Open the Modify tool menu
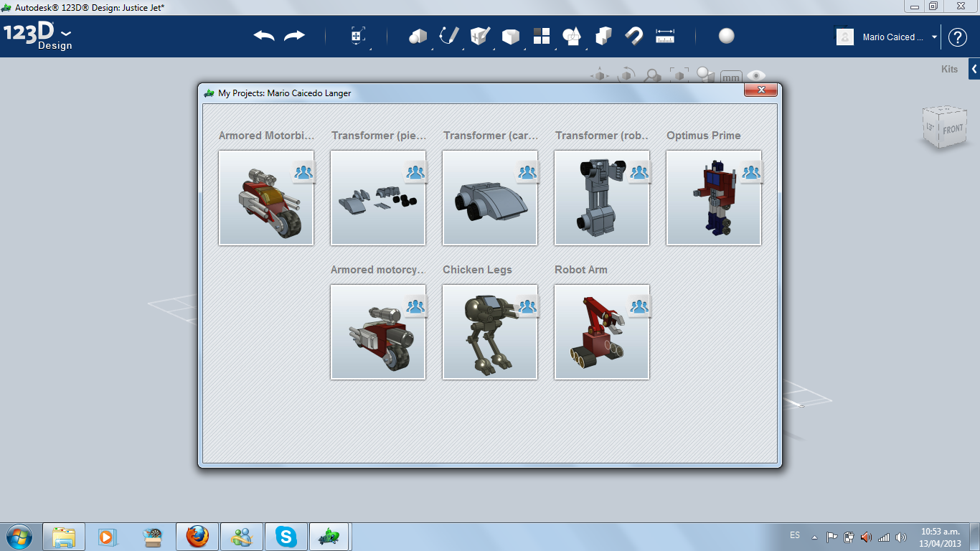980x551 pixels. (510, 37)
